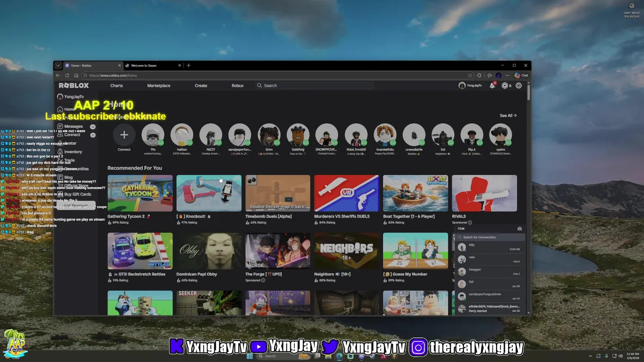Click the Roblox Search field
This screenshot has width=644, height=362.
click(x=314, y=85)
